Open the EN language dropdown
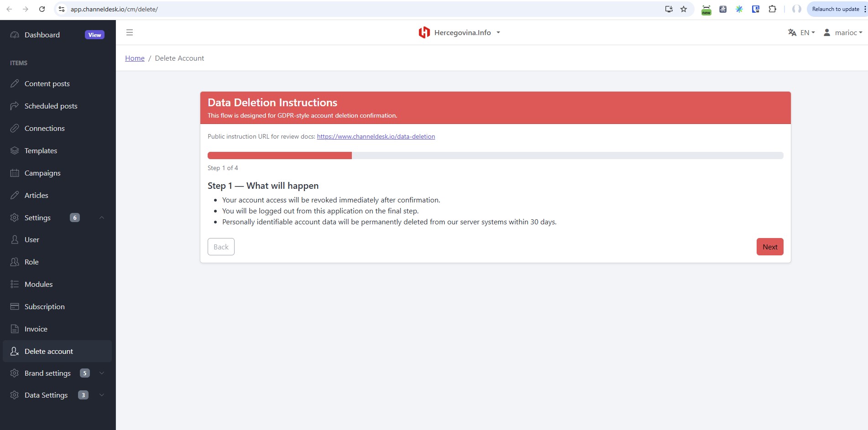This screenshot has height=430, width=868. tap(807, 32)
